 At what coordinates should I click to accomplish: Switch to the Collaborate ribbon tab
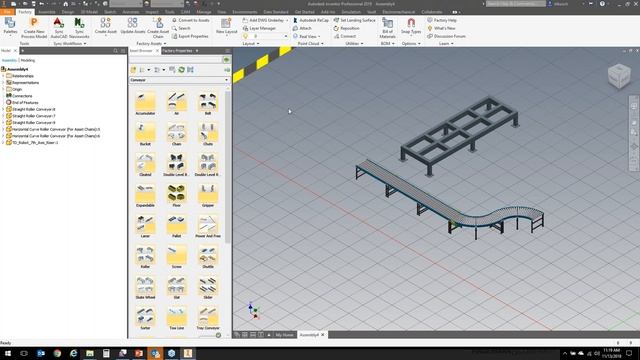pos(432,12)
